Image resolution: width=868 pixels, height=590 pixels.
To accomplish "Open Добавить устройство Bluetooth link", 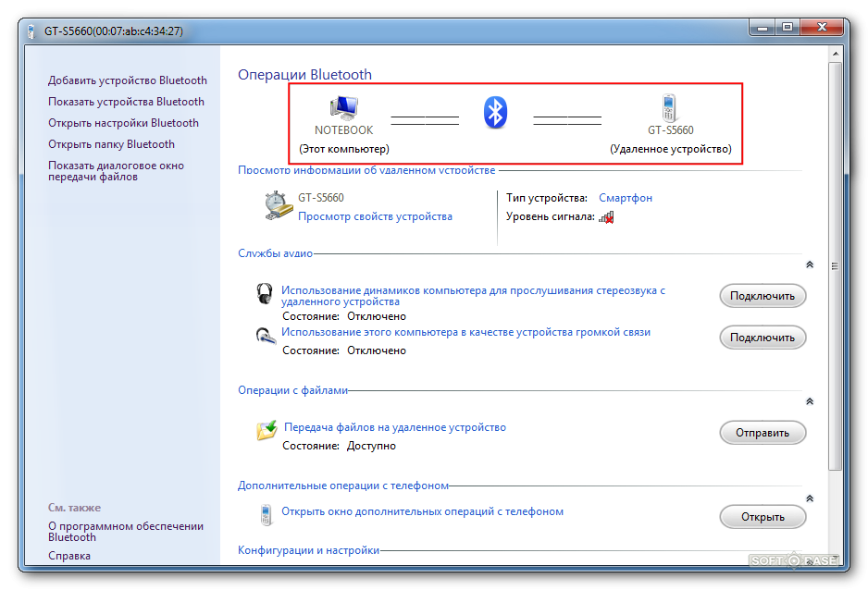I will (x=128, y=80).
